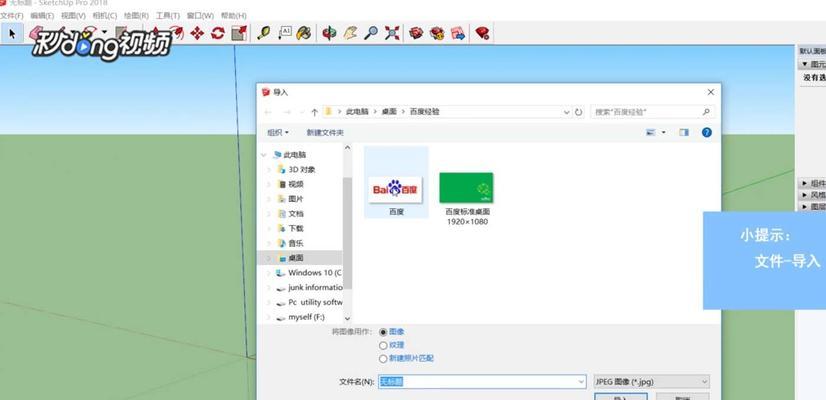Open the 文件名 history dropdown arrow

pos(581,382)
